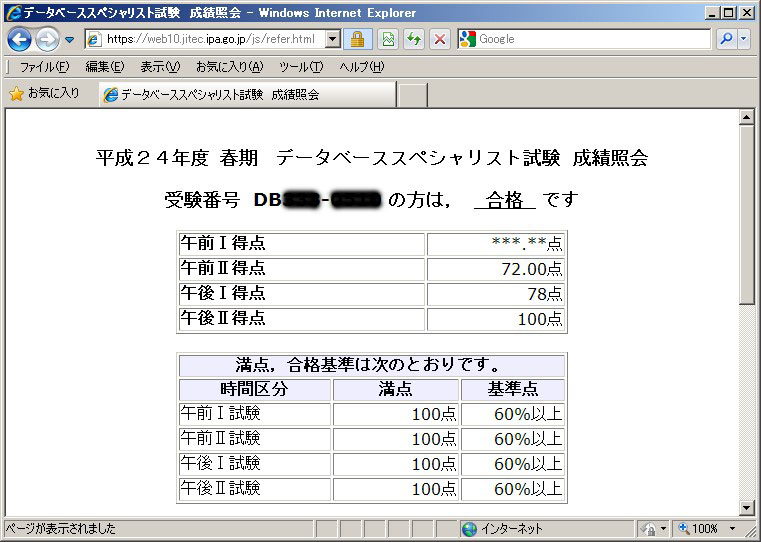The image size is (761, 542).
Task: Open the ファイル(F) menu
Action: (44, 67)
